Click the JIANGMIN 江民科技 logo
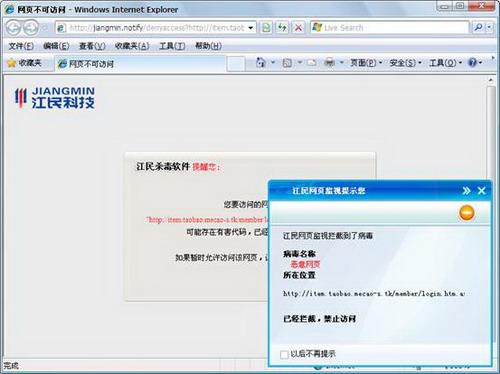 (55, 98)
